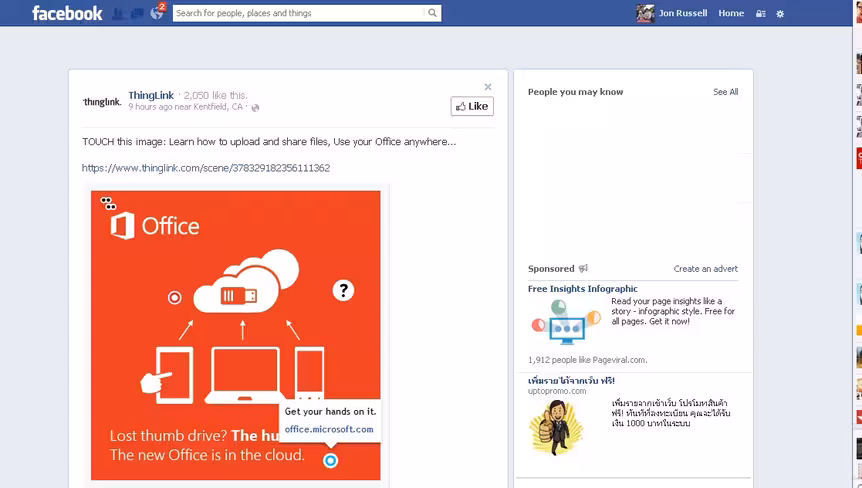Click the red circle hotspot near cloud
Viewport: 862px width, 488px height.
click(174, 298)
